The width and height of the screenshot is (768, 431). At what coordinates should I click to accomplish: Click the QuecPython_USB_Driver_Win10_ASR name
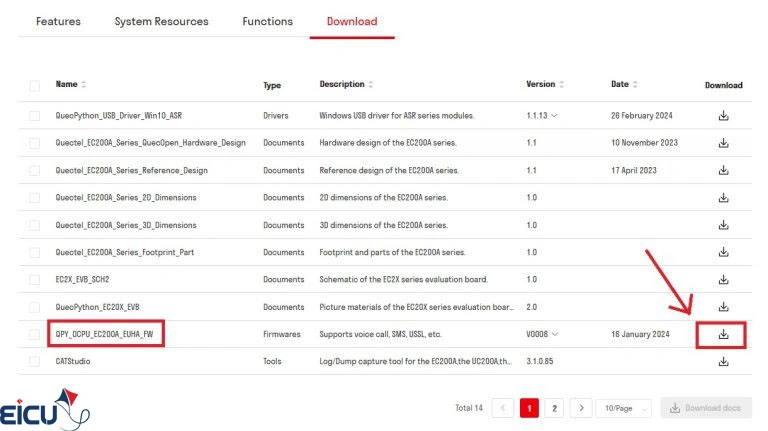click(x=119, y=116)
